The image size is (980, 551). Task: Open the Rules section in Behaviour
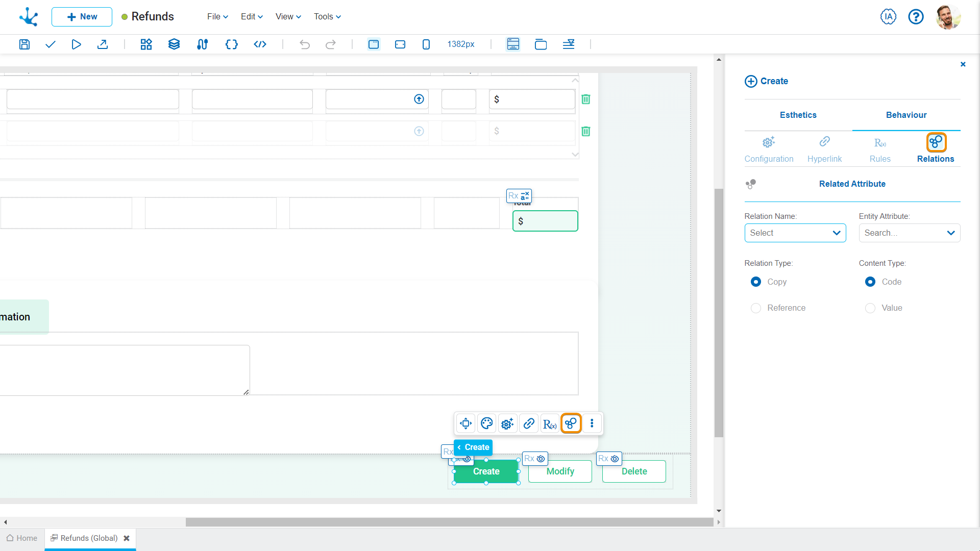click(x=880, y=149)
